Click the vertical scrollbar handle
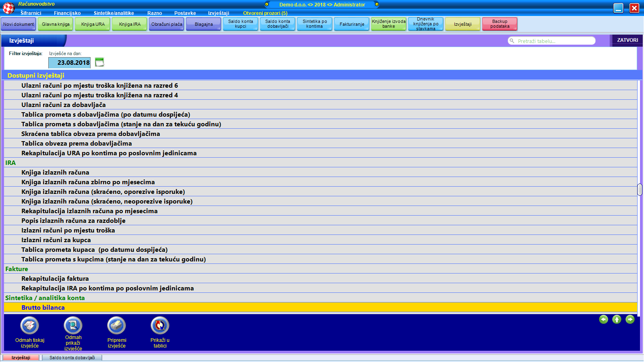 (x=640, y=189)
